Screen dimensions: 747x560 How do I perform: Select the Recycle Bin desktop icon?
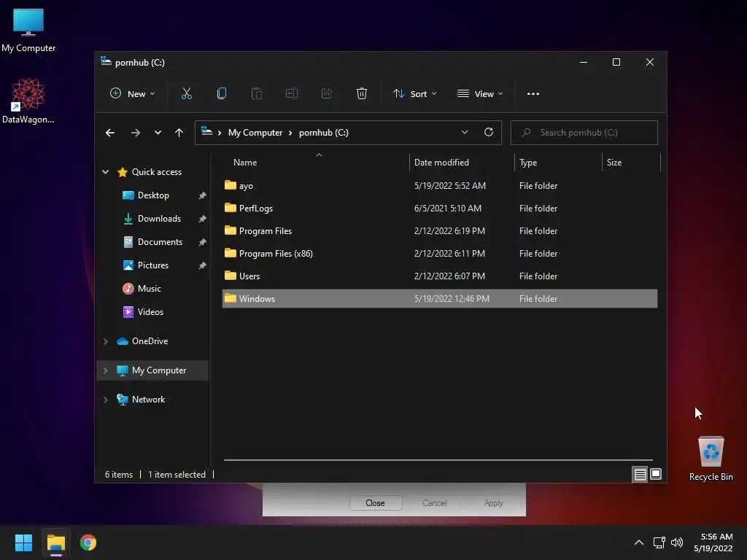pos(711,459)
